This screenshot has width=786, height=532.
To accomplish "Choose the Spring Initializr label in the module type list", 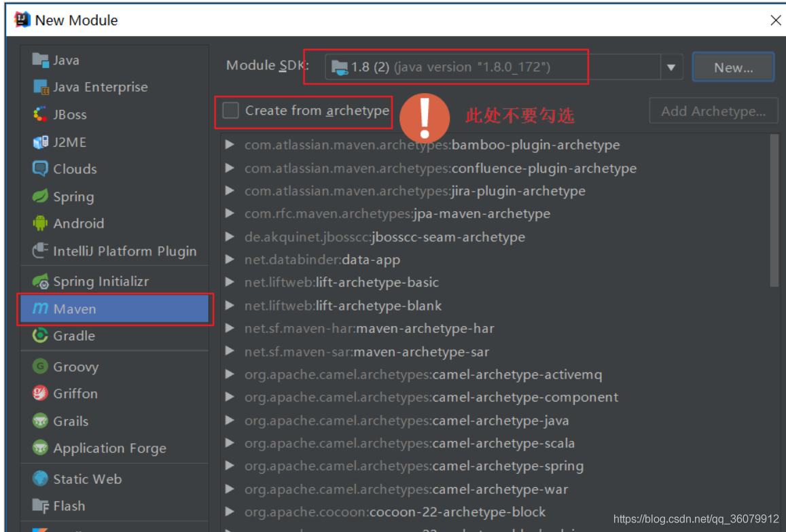I will (x=101, y=282).
